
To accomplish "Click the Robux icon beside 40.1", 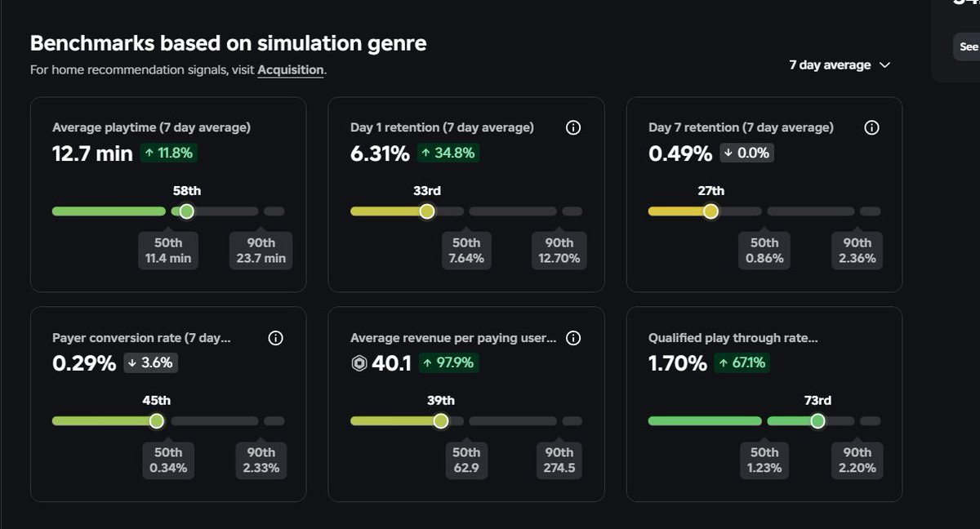I will coord(359,364).
